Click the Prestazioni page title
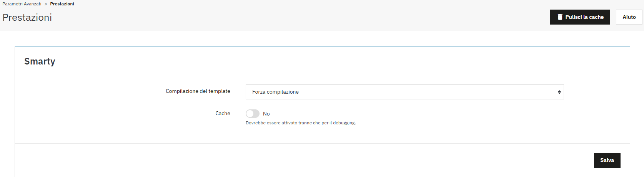Screen dimensions: 644x180 pos(27,18)
